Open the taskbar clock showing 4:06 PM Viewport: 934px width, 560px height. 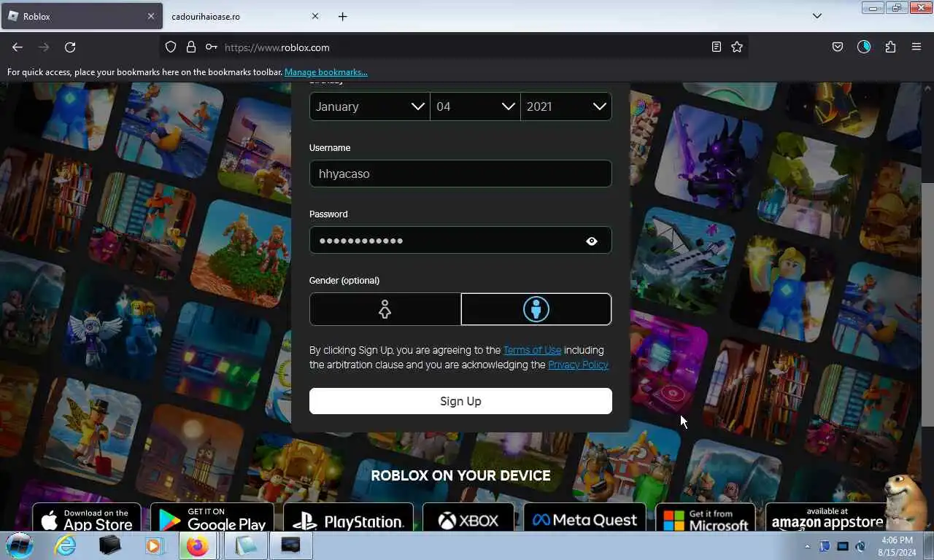tap(897, 546)
